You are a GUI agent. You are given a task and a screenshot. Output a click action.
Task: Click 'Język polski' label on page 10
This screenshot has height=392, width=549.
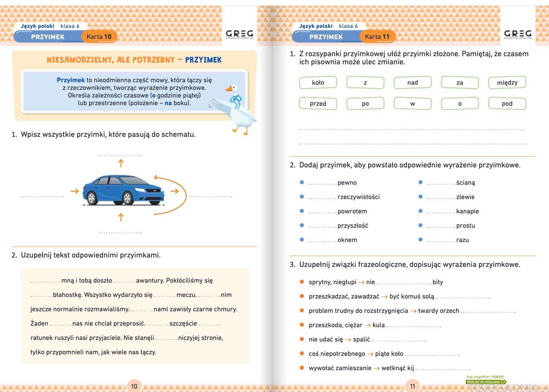[x=37, y=26]
